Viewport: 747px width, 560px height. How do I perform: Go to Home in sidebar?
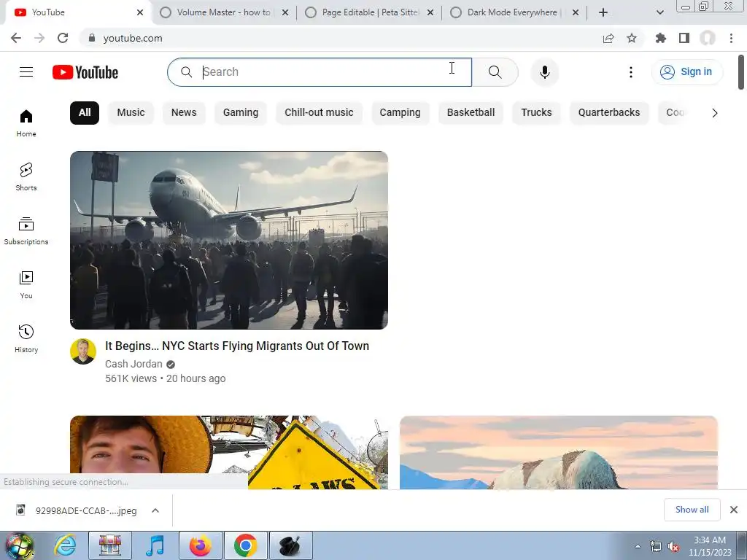26,123
